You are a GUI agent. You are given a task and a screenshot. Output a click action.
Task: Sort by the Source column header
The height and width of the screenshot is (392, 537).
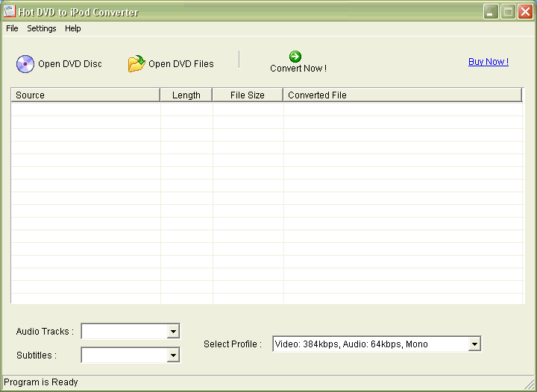coord(85,95)
